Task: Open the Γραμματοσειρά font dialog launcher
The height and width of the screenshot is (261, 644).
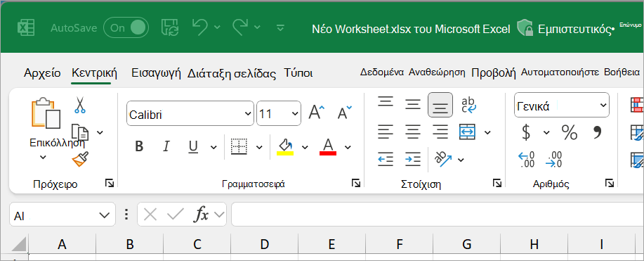Action: [355, 184]
